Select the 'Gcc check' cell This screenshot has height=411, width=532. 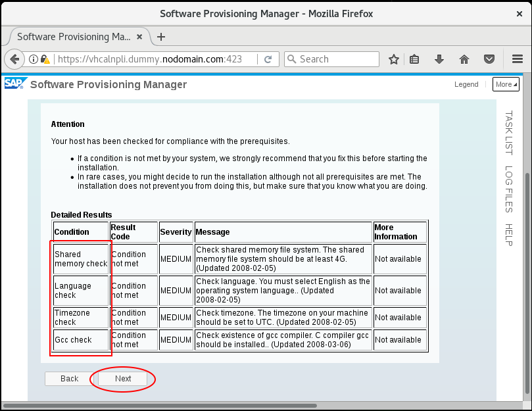click(81, 340)
